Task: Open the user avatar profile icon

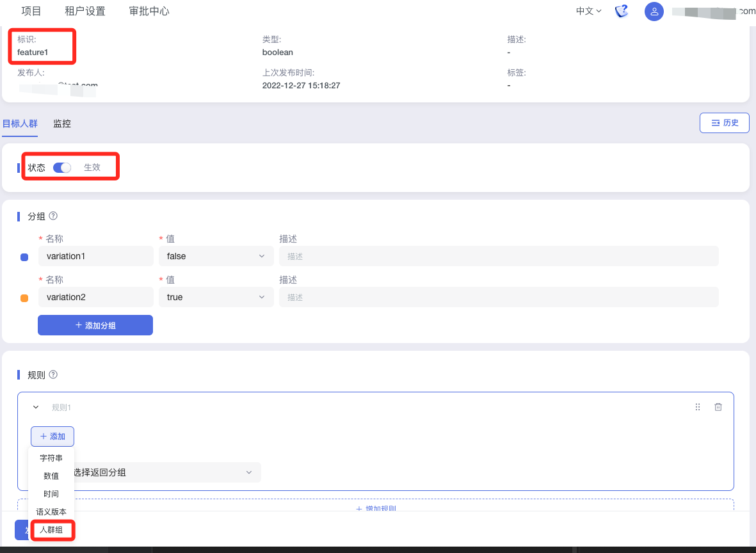Action: pyautogui.click(x=654, y=12)
